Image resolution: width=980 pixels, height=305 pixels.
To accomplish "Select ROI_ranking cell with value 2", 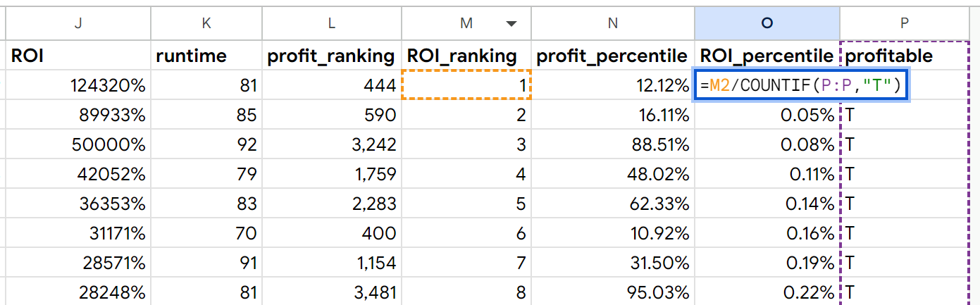I will coord(466,115).
